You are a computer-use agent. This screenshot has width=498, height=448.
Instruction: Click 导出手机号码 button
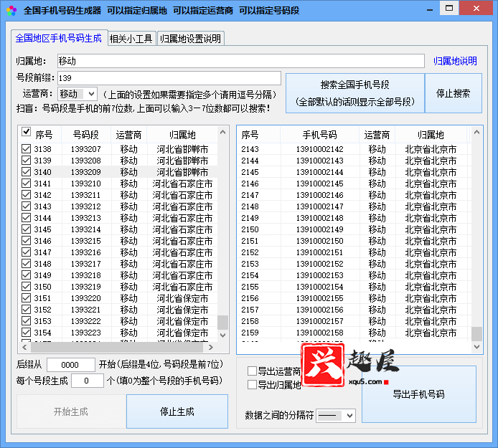[418, 394]
